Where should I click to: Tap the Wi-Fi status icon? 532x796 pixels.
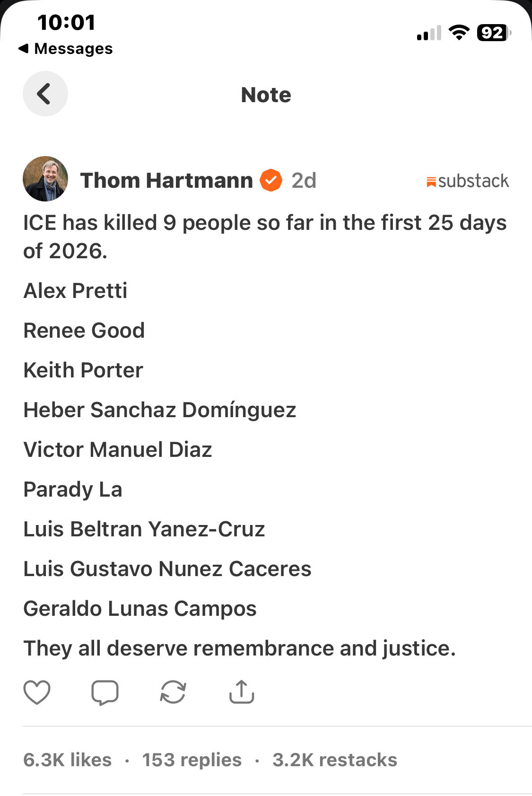(x=459, y=33)
